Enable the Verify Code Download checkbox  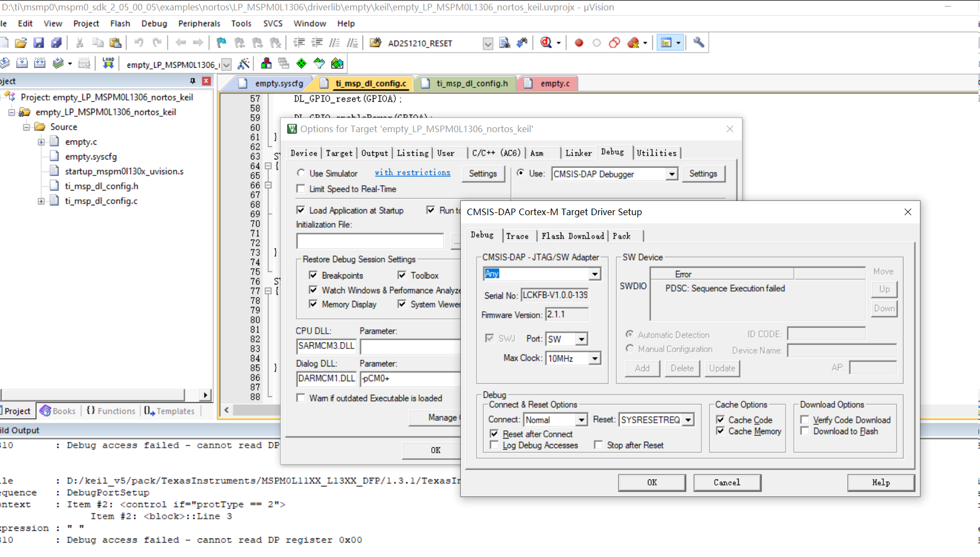point(805,419)
